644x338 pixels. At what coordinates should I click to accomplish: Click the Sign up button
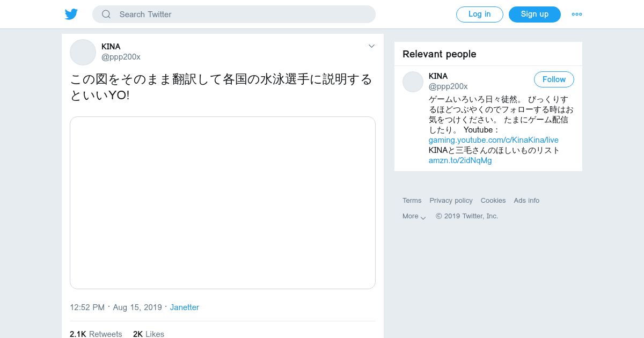pos(535,14)
